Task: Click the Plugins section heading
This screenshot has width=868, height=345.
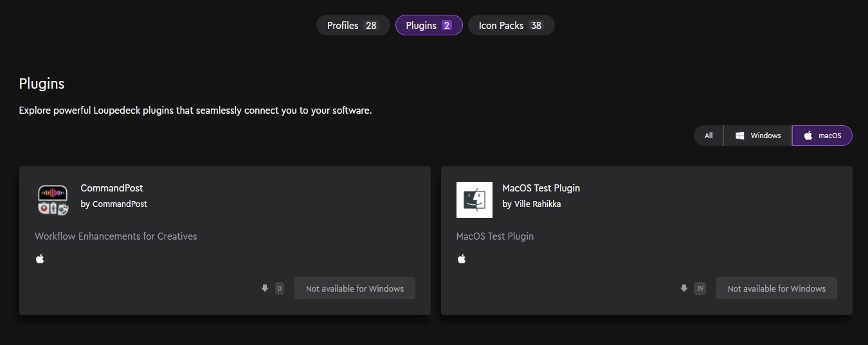Action: coord(42,84)
